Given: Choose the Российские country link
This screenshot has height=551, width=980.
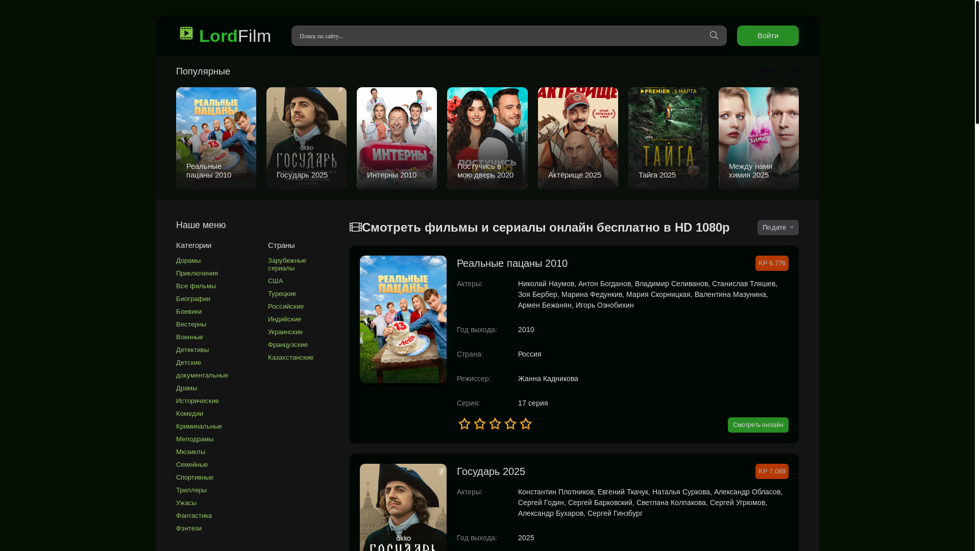Looking at the screenshot, I should (286, 307).
